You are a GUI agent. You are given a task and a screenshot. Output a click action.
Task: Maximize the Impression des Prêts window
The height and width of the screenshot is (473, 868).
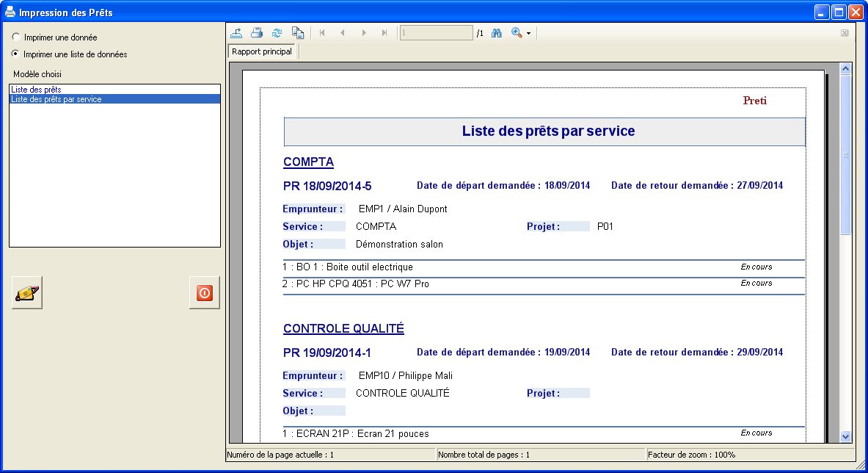(x=839, y=12)
